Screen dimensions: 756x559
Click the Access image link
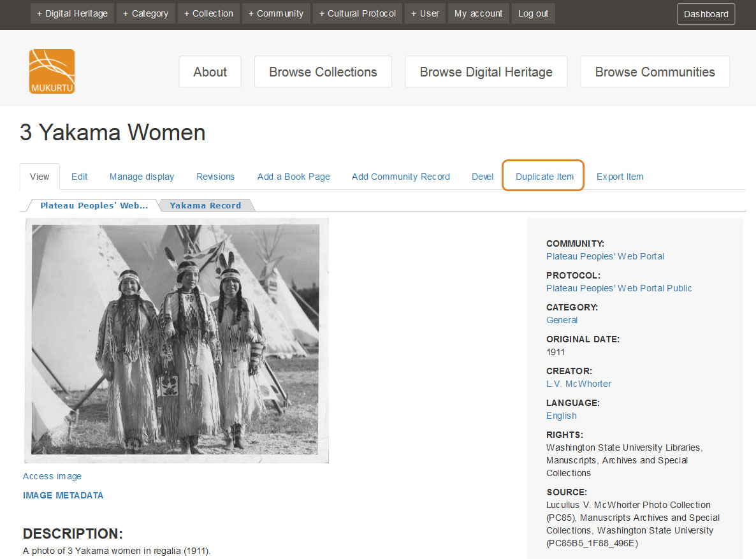52,476
